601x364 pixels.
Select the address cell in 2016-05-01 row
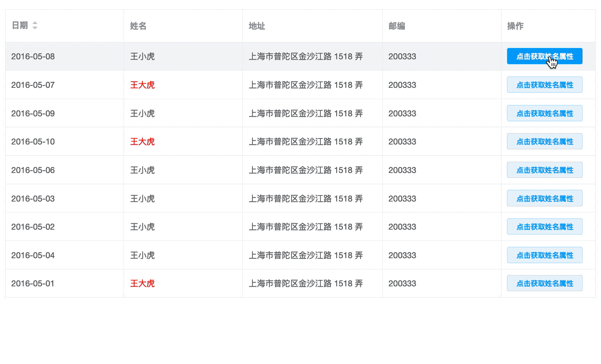(x=306, y=283)
